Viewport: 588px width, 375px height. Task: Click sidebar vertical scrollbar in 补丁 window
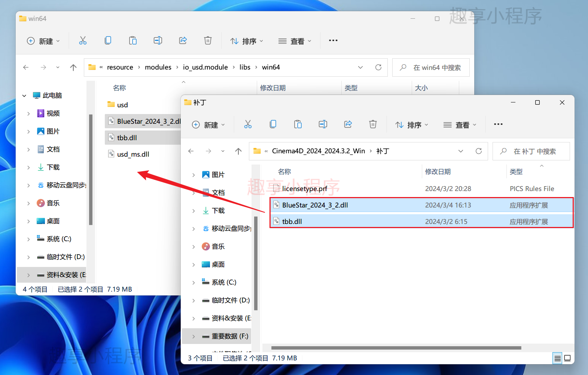256,263
